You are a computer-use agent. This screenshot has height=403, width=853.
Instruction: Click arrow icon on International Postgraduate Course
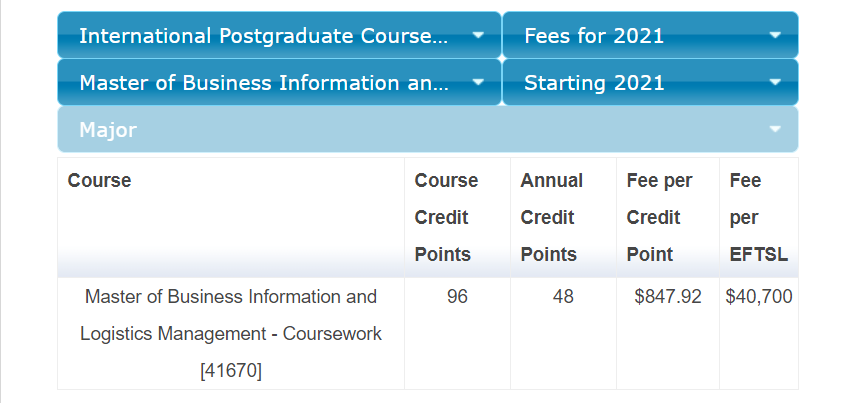pos(478,35)
